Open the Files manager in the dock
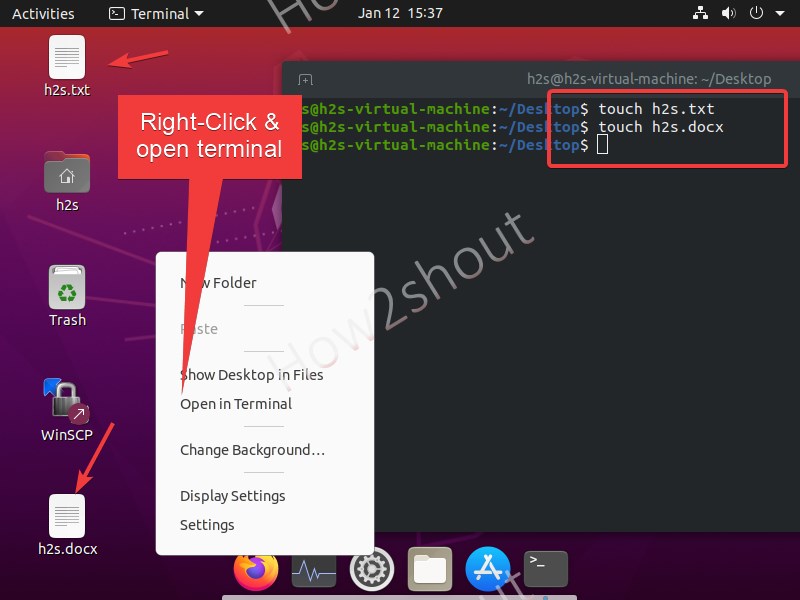The width and height of the screenshot is (800, 600). [430, 569]
